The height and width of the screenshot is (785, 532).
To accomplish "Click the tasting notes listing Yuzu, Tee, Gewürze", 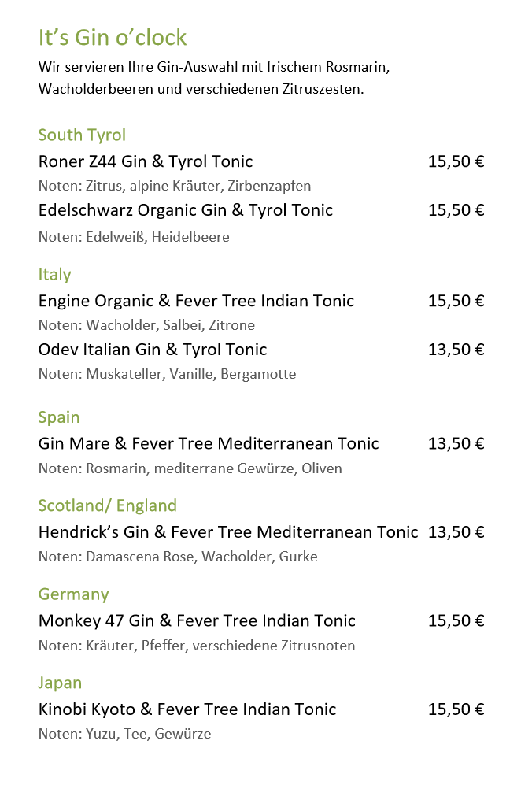I will tap(124, 734).
